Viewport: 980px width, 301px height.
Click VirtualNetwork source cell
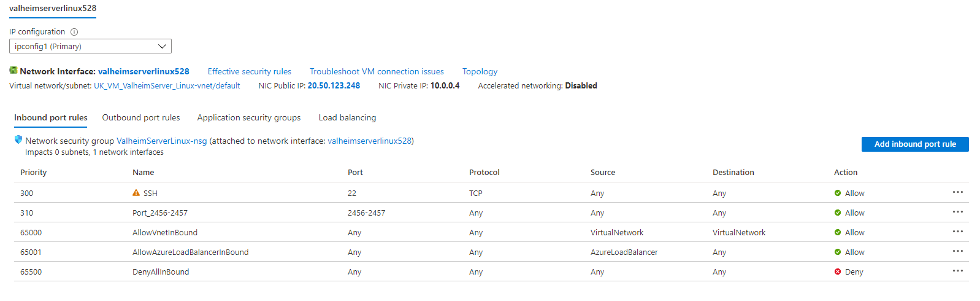click(x=617, y=232)
